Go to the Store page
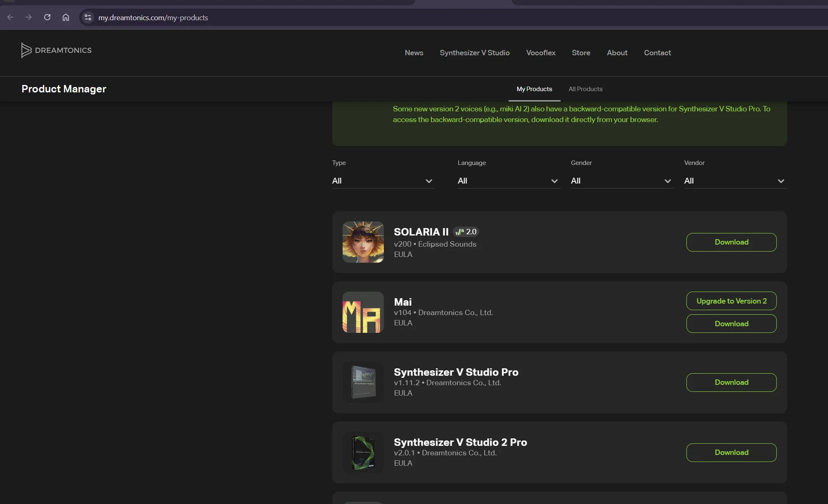 pyautogui.click(x=581, y=53)
